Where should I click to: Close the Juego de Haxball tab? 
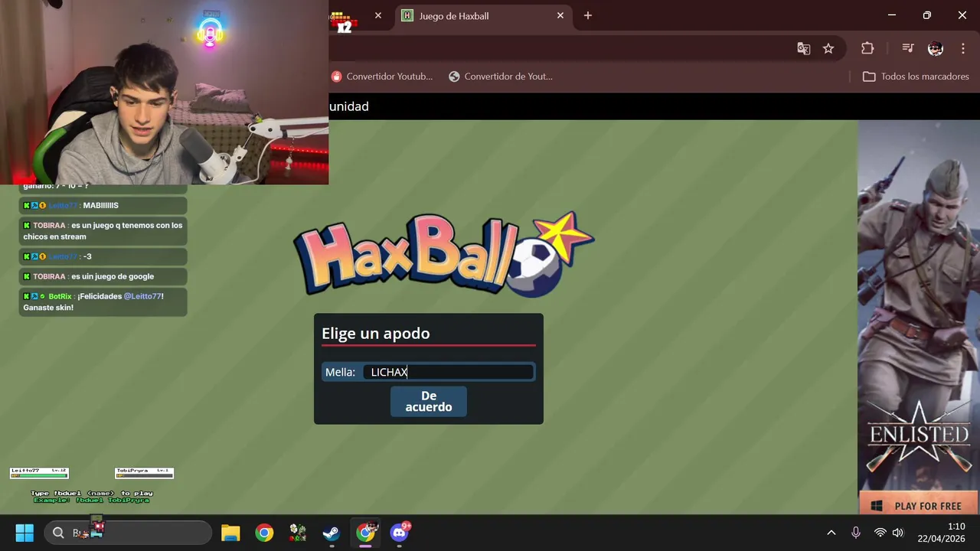(x=560, y=15)
